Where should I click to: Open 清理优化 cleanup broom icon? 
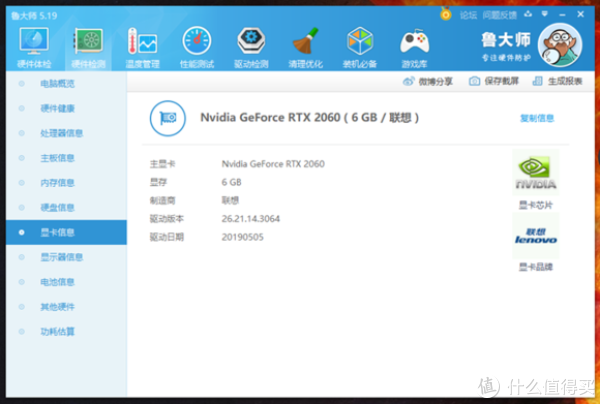pyautogui.click(x=305, y=47)
